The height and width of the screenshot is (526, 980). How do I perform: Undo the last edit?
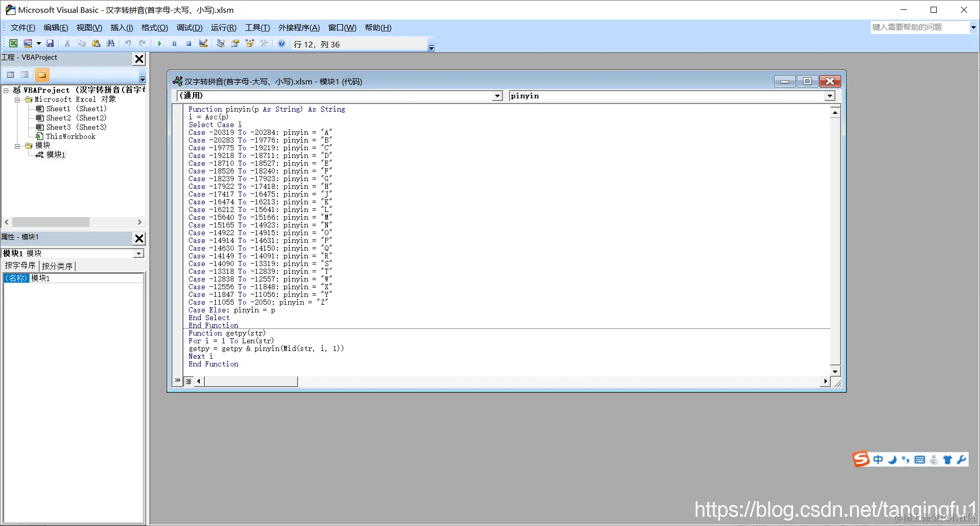click(128, 44)
